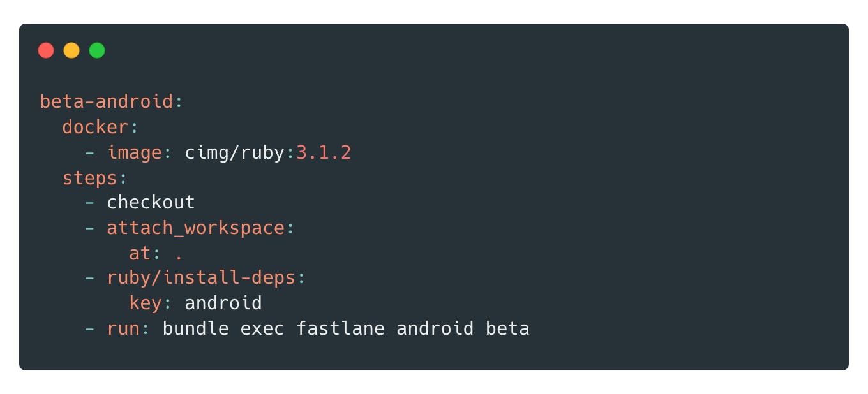This screenshot has height=394, width=868.
Task: Click the at key under attach_workspace
Action: (140, 254)
